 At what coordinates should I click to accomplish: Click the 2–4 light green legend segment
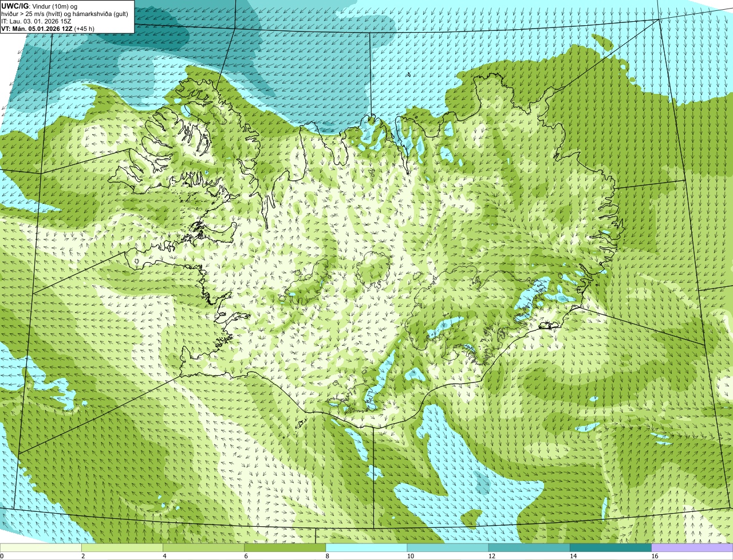[x=122, y=547]
